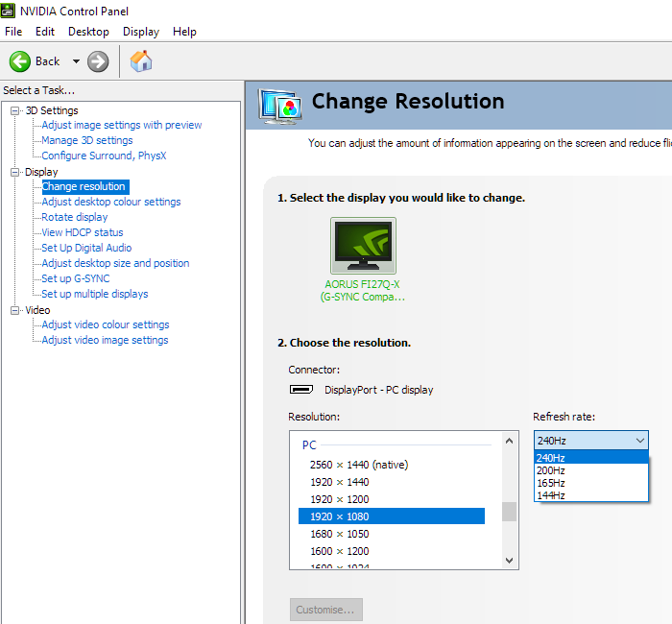Open the File menu
This screenshot has width=672, height=624.
[x=13, y=32]
